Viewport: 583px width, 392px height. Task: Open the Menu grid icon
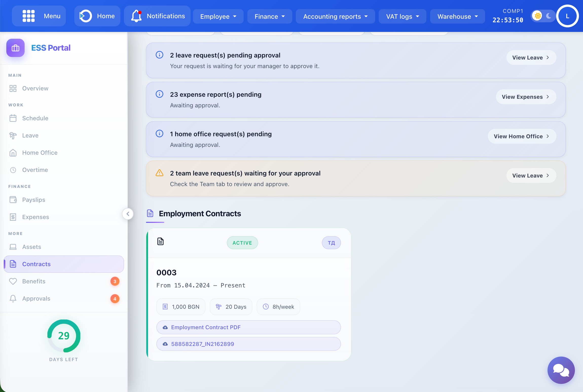click(29, 16)
